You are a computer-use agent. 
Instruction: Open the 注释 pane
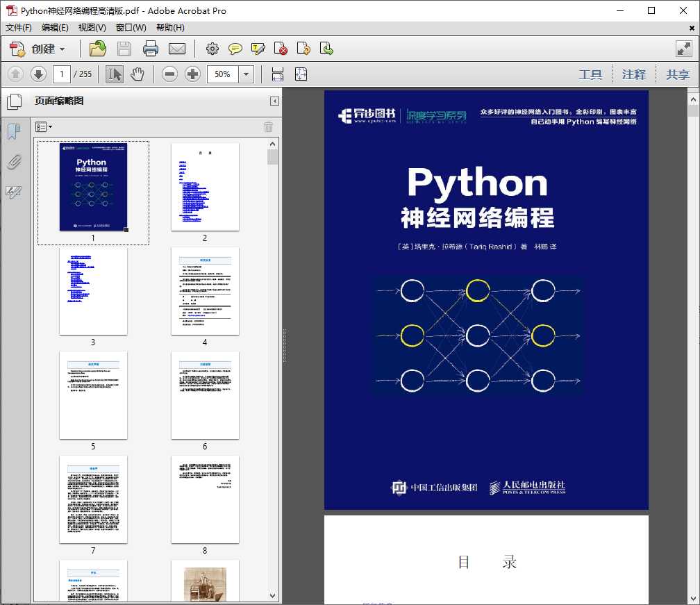pos(634,74)
